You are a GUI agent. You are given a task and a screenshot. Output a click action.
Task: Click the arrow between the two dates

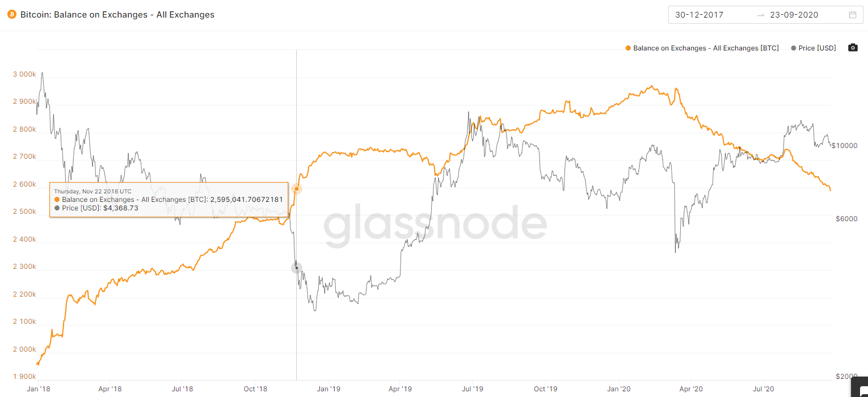(761, 15)
